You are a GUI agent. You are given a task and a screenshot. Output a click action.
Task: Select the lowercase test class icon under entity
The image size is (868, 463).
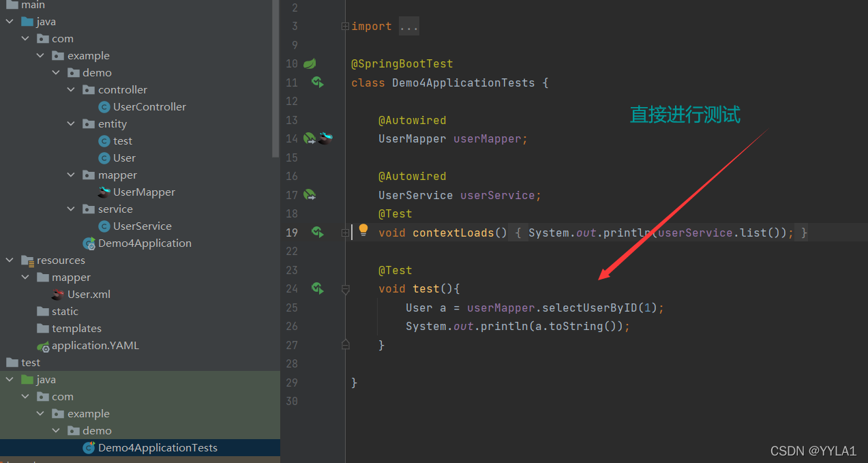104,141
